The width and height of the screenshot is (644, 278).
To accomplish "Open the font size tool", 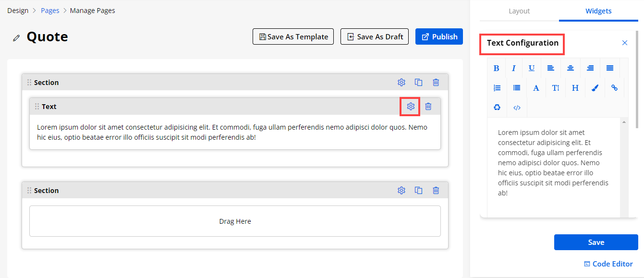I will [x=556, y=88].
